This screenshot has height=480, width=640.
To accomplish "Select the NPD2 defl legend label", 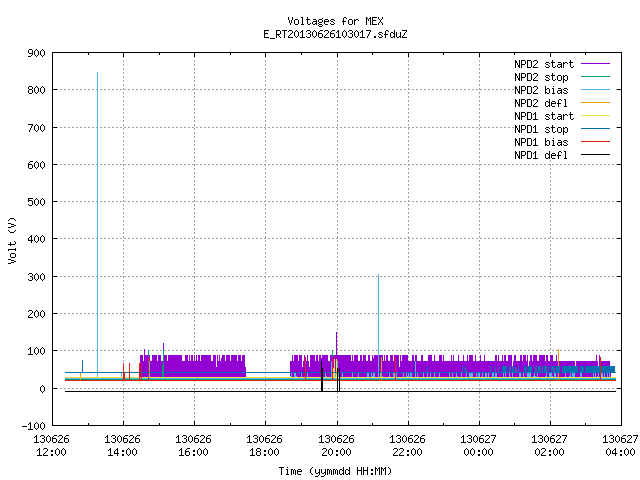I will [541, 103].
